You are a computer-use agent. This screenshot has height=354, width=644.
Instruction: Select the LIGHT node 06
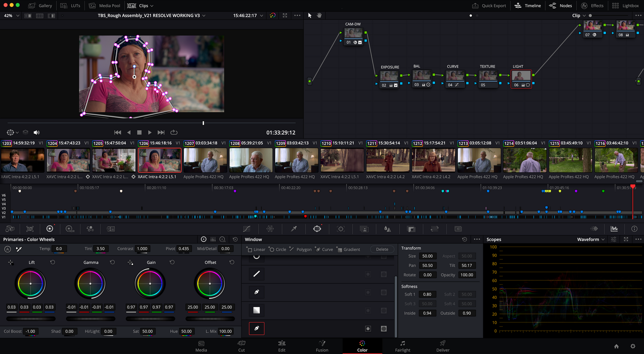point(521,79)
